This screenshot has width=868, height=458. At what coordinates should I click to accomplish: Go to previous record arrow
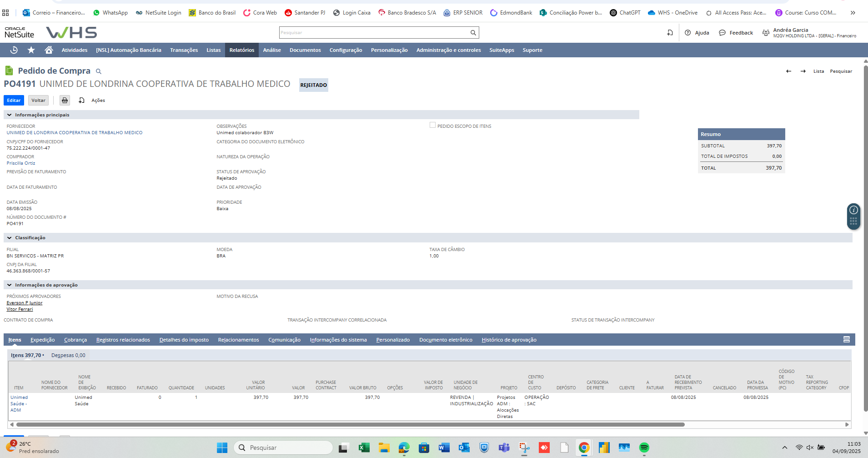788,71
